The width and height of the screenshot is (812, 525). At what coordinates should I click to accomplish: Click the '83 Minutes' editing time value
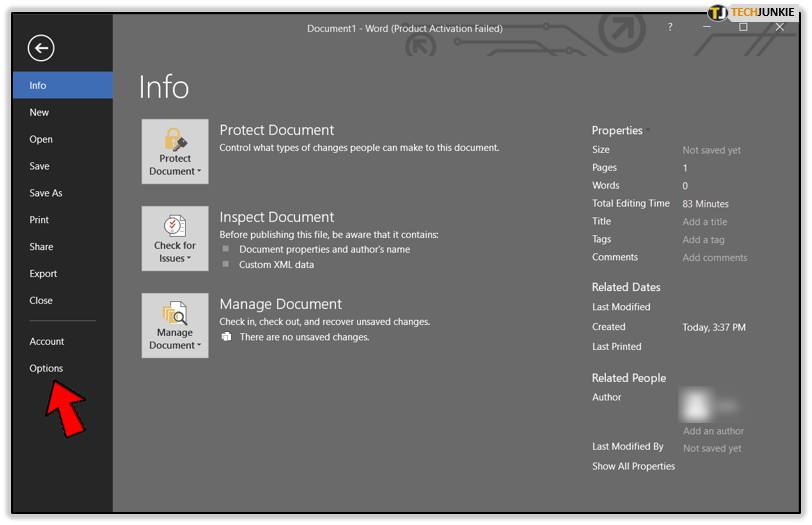click(705, 204)
